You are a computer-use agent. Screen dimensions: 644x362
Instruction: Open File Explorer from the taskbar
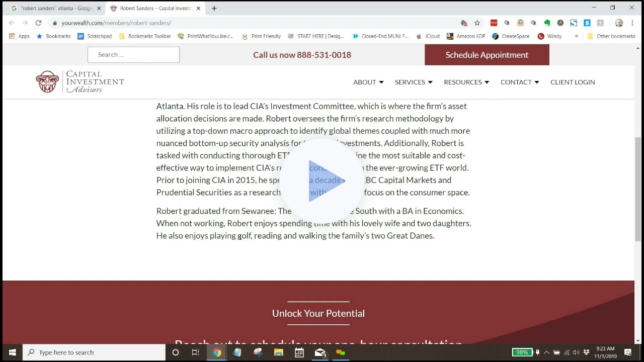click(278, 352)
